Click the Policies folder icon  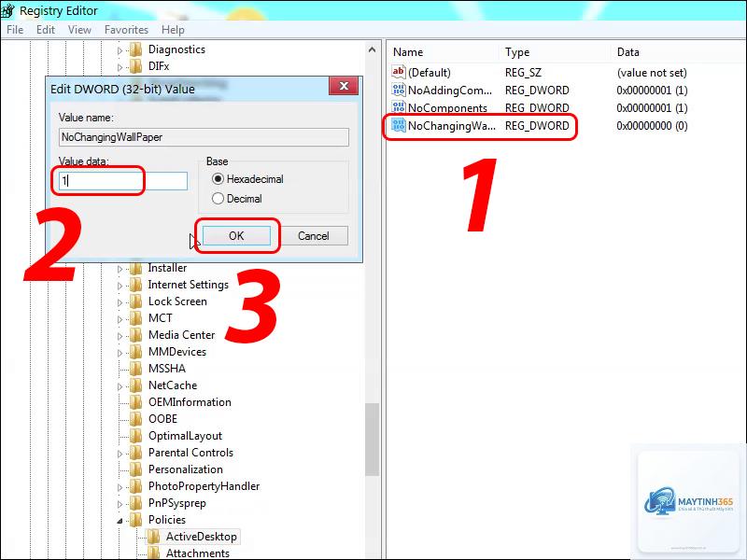136,520
